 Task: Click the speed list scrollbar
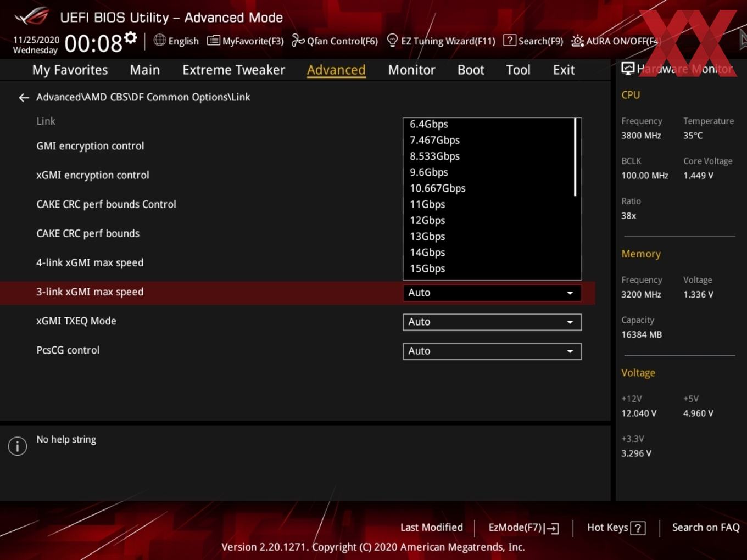(x=575, y=157)
